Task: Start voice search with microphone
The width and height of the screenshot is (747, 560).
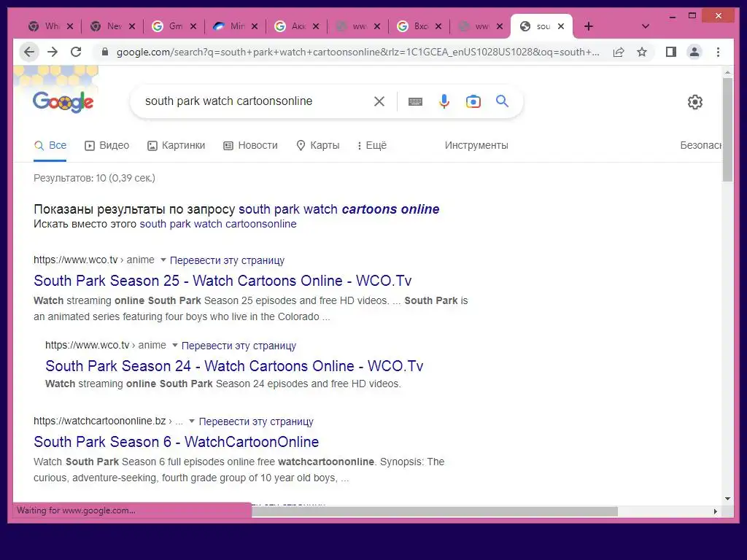Action: (444, 101)
